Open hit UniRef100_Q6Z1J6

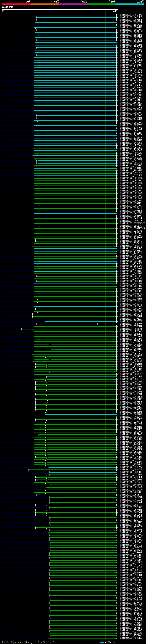131,32
